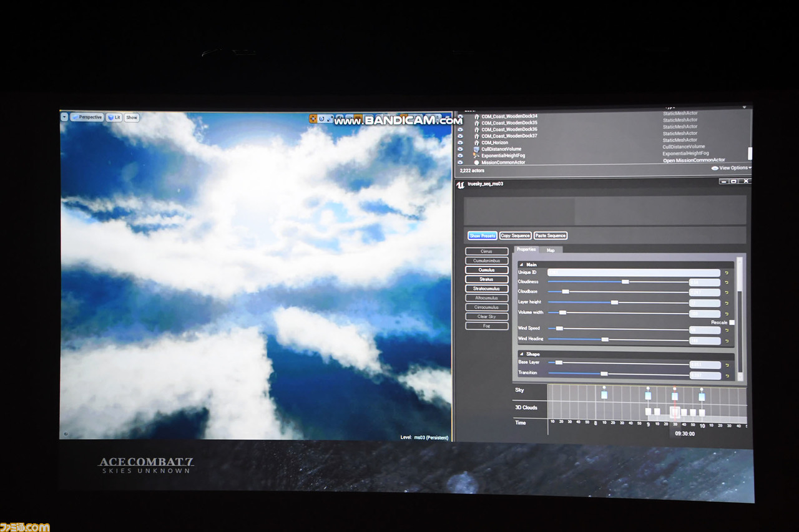The image size is (799, 532).
Task: Click Open MissionCommonActor link
Action: coord(694,161)
